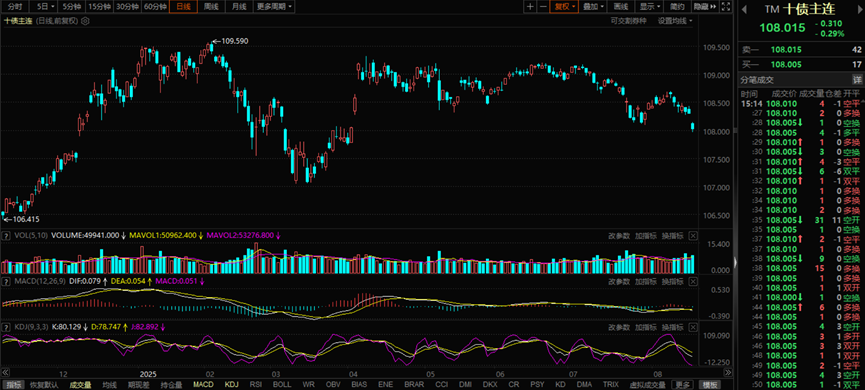865x390 pixels.
Task: Click 改参数 in the KDJ panel
Action: [619, 327]
